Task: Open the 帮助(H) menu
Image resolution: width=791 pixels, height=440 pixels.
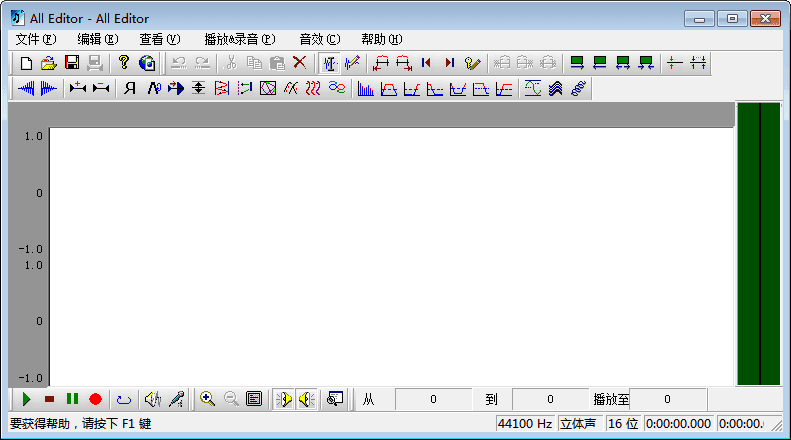Action: tap(382, 39)
